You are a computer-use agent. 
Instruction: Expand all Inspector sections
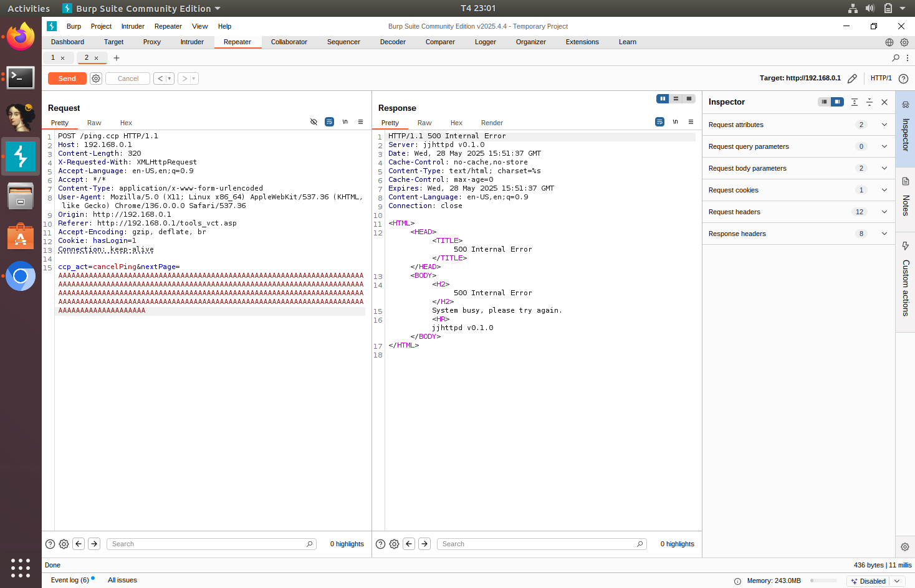(x=855, y=102)
